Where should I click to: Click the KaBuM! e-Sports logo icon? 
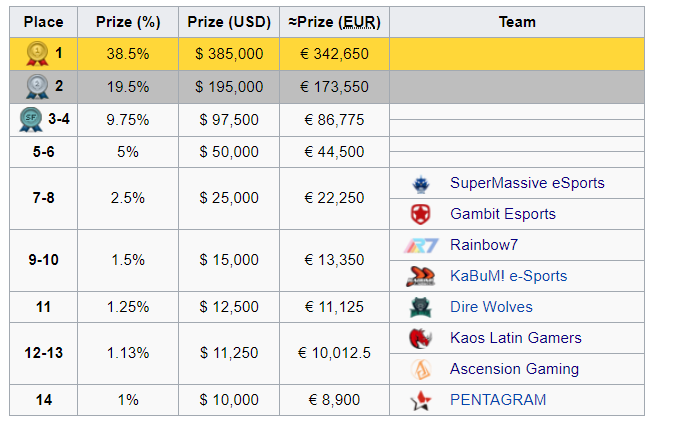click(x=421, y=276)
